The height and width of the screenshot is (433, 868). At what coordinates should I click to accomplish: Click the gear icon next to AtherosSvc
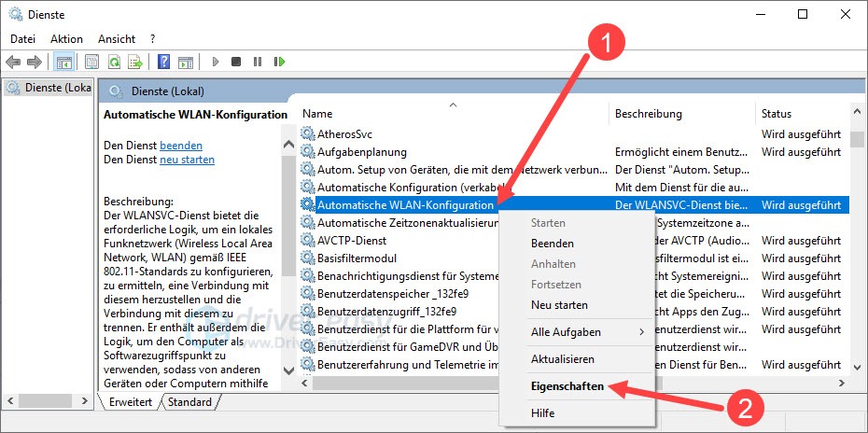click(x=307, y=134)
